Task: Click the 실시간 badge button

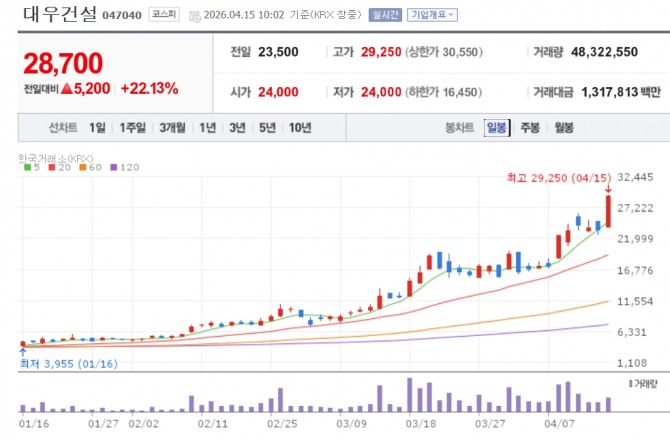Action: 385,15
